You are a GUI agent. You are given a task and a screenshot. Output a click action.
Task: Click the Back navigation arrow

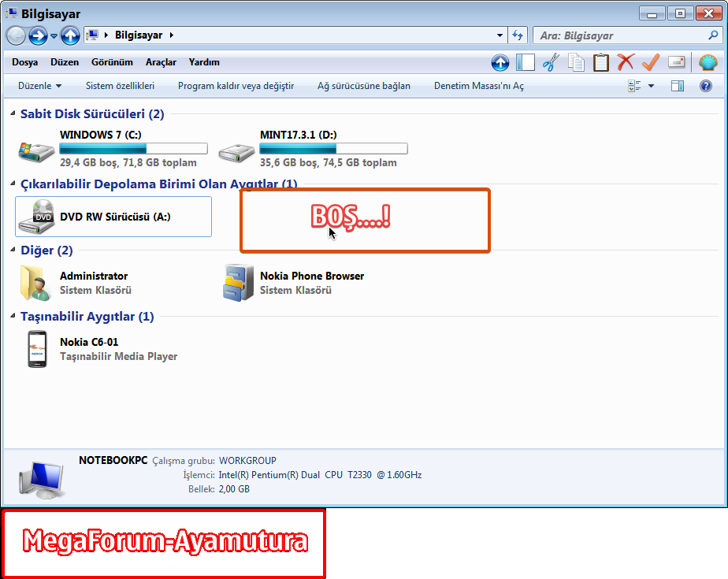coord(16,35)
